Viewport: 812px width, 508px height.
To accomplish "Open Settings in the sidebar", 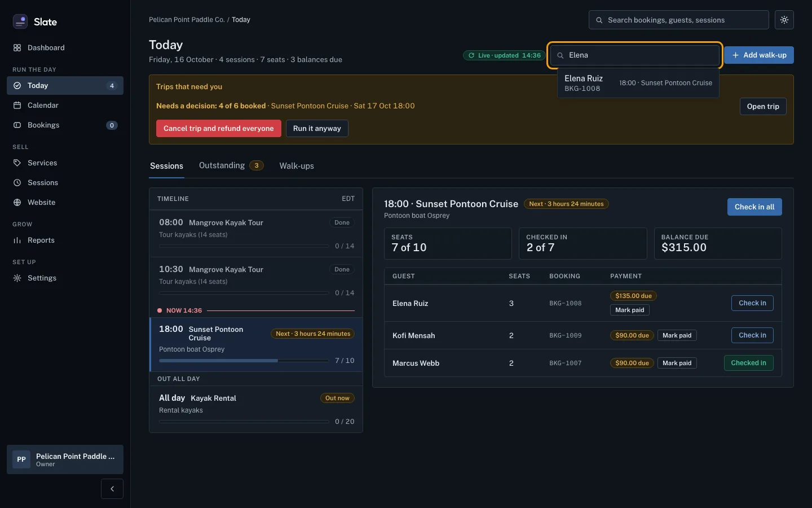I will coord(65,278).
